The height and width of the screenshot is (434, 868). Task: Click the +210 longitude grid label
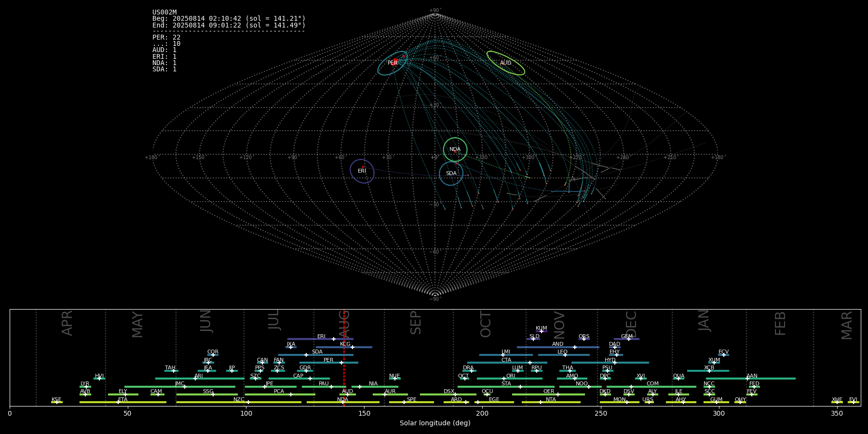(670, 158)
